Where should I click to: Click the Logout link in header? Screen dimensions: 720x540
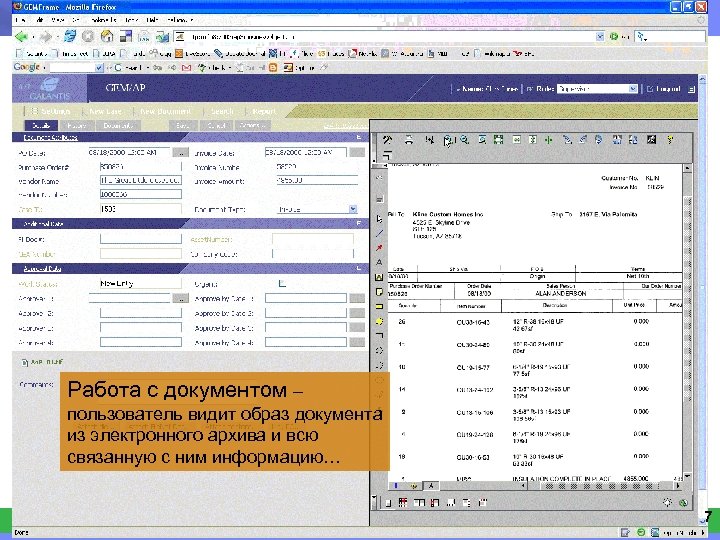[x=664, y=89]
